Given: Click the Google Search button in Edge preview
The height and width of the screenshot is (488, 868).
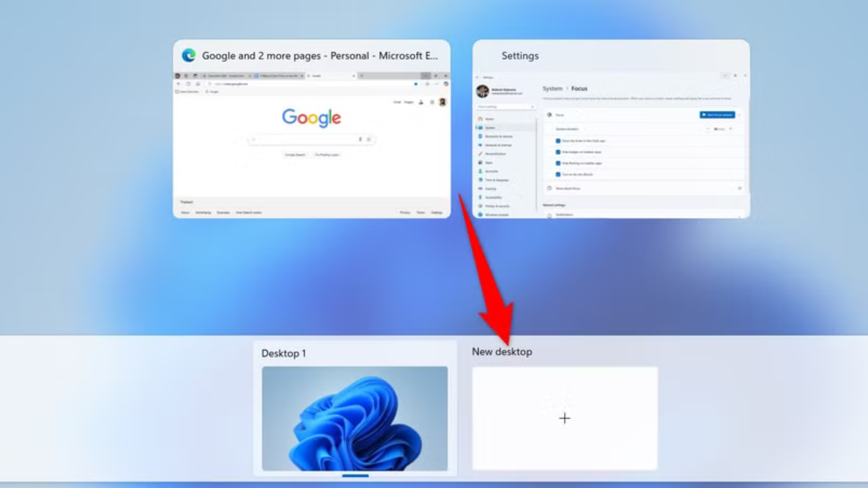Looking at the screenshot, I should coord(295,155).
